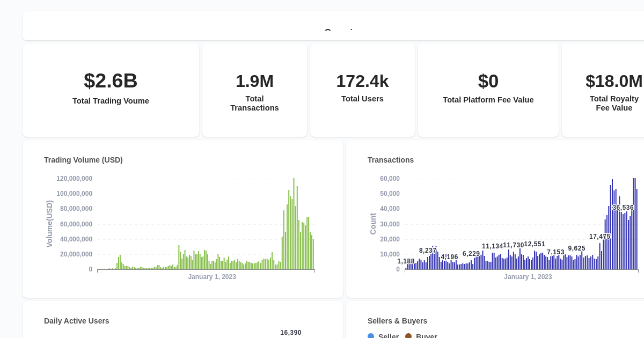
Task: Click the Trading Volume (USD) chart title
Action: [x=83, y=160]
